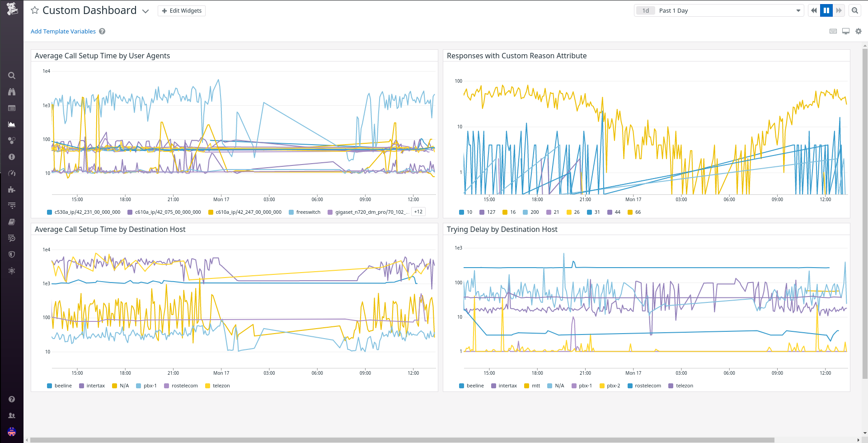Image resolution: width=868 pixels, height=443 pixels.
Task: Open the Past 1 Day time range selector
Action: [719, 10]
